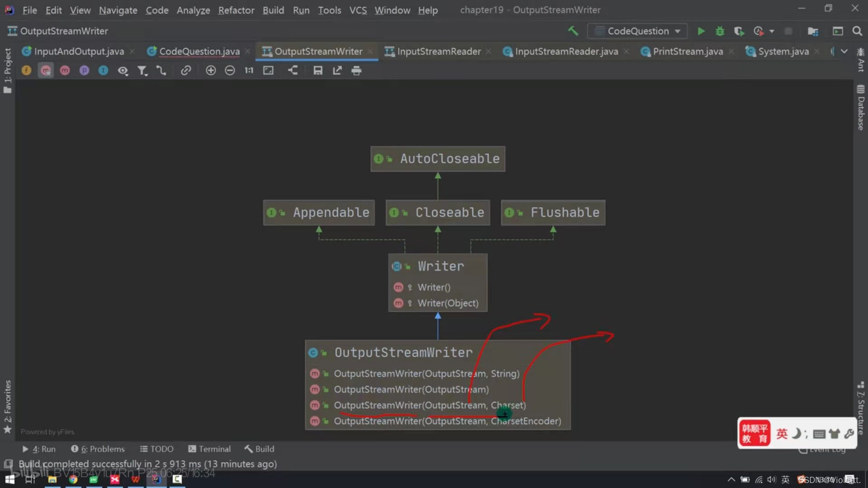This screenshot has width=868, height=488.
Task: Click the Windows Start button
Action: 9,479
